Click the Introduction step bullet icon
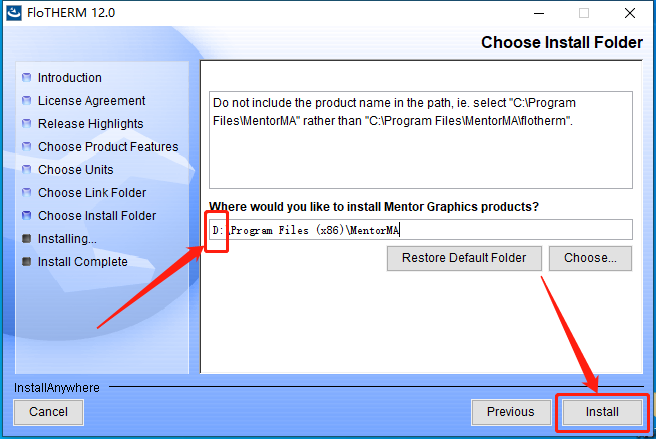 (26, 77)
